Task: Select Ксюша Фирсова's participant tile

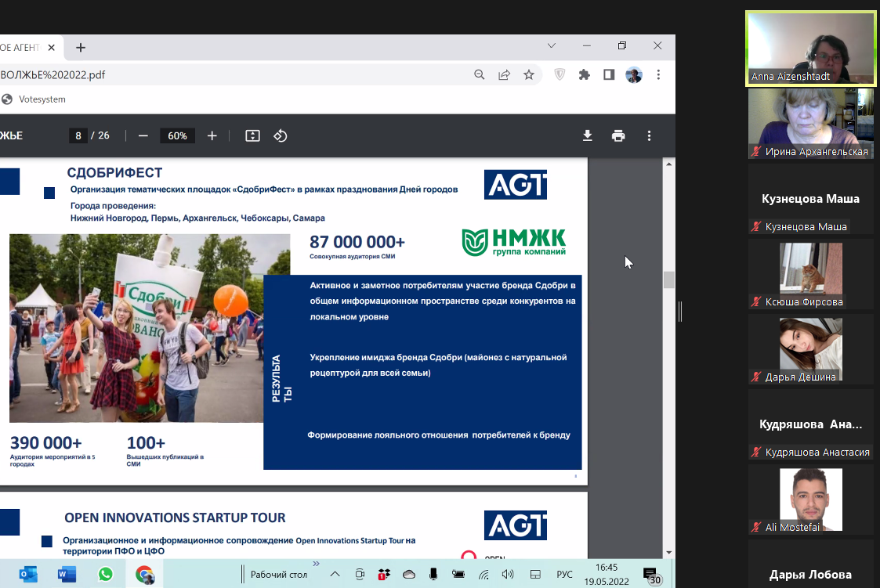Action: pyautogui.click(x=810, y=275)
